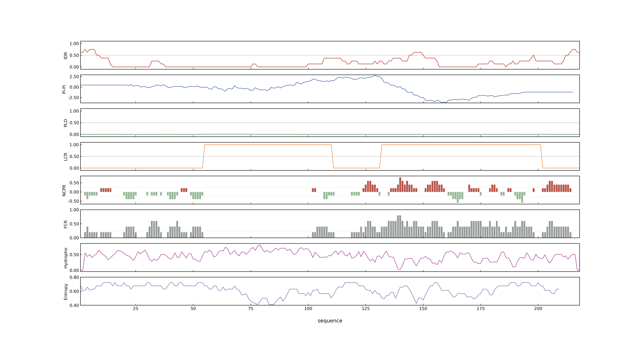
Task: Click the tallest red NCPR bar near 140
Action: coord(400,185)
